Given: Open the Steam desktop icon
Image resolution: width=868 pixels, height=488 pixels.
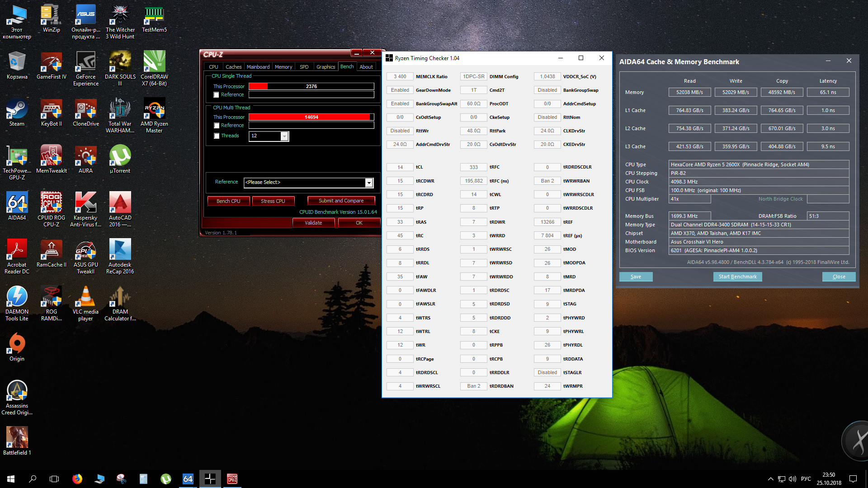Looking at the screenshot, I should tap(17, 110).
